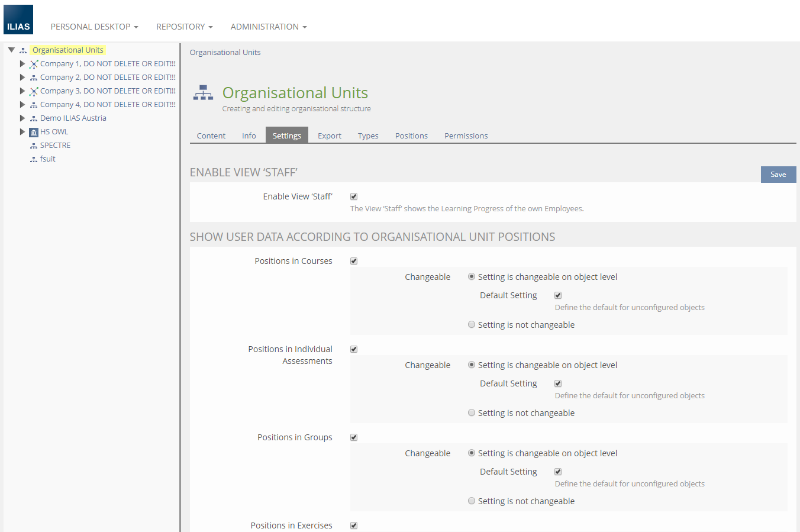The height and width of the screenshot is (532, 800).
Task: Collapse the Organisational Units root node
Action: click(x=11, y=50)
